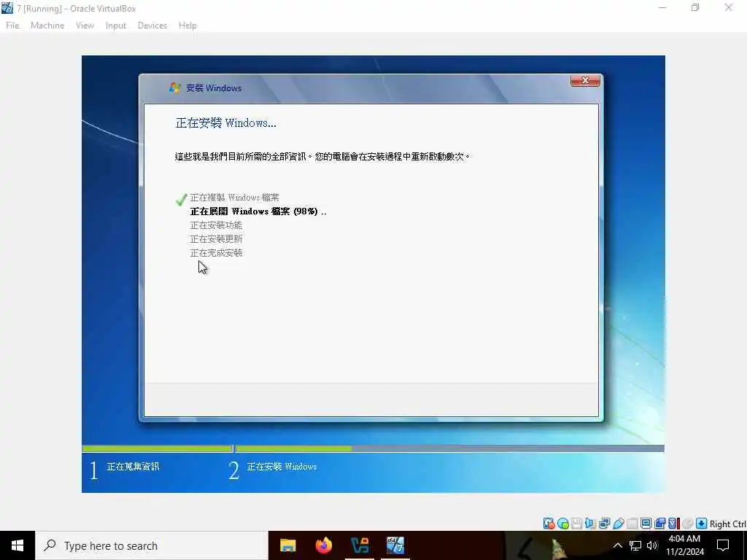This screenshot has width=747, height=560.
Task: Click optical disk indicator in VirtualBox status bar
Action: (x=562, y=524)
